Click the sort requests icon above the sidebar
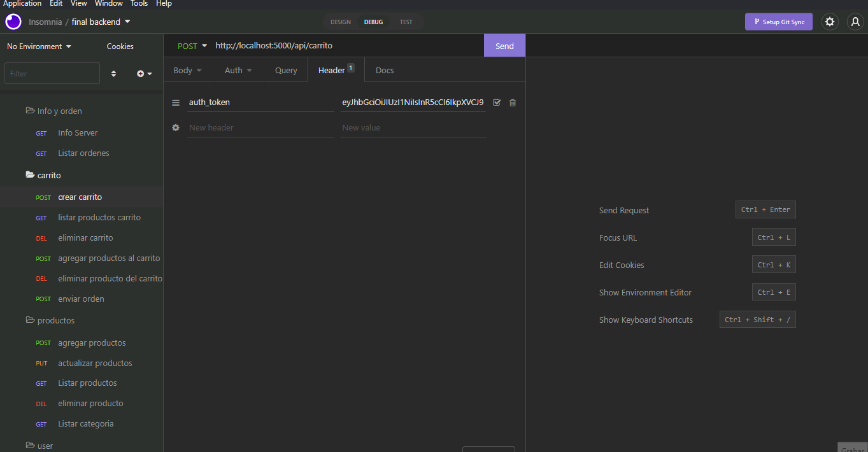This screenshot has height=452, width=868. (x=113, y=73)
